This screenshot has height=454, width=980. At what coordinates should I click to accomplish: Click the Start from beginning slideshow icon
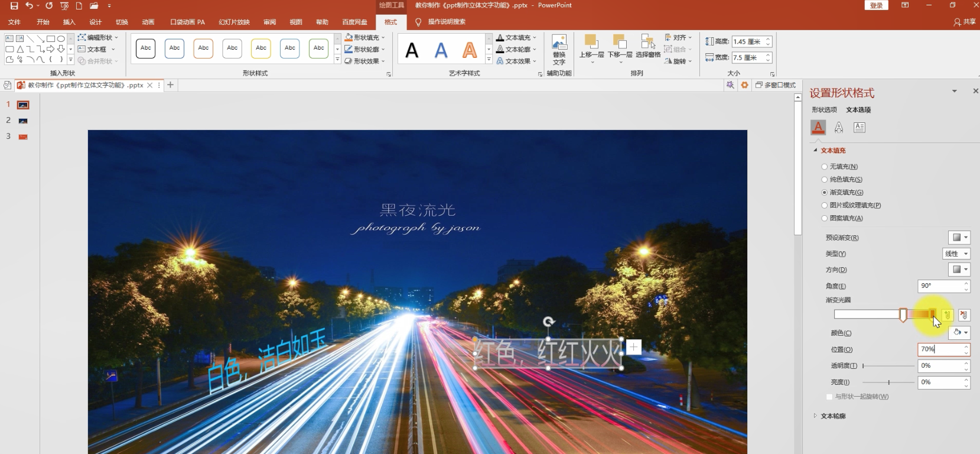64,5
